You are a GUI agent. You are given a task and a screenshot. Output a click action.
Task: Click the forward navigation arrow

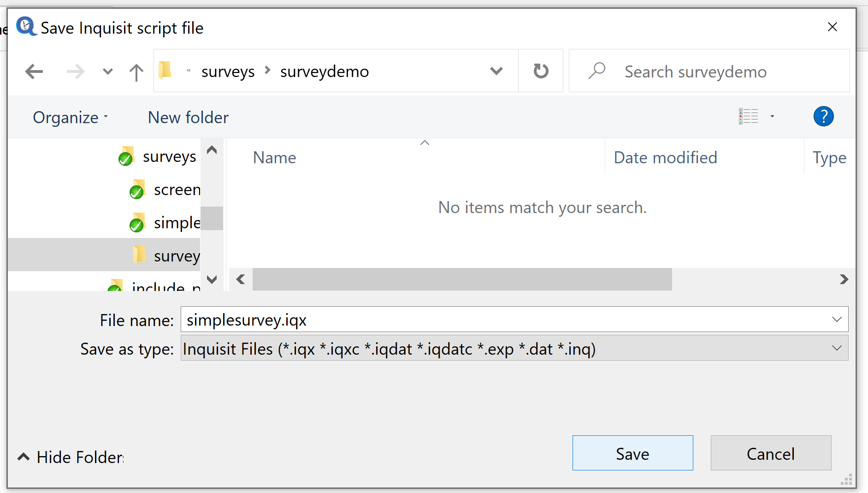click(76, 71)
